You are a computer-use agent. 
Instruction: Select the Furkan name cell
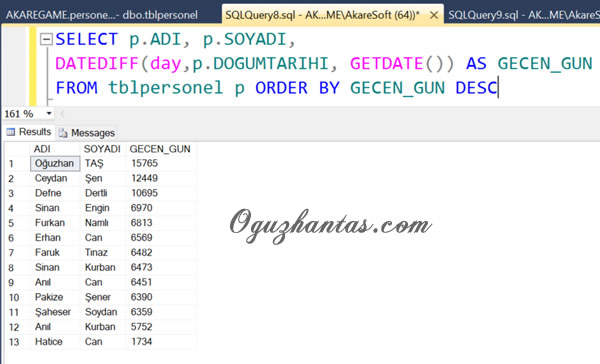[55, 223]
